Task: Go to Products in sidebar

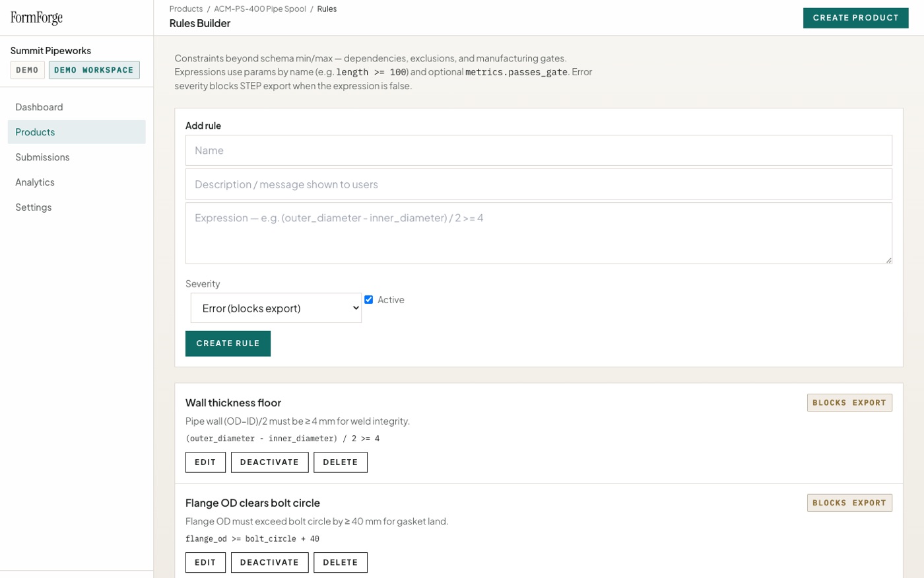Action: [77, 132]
